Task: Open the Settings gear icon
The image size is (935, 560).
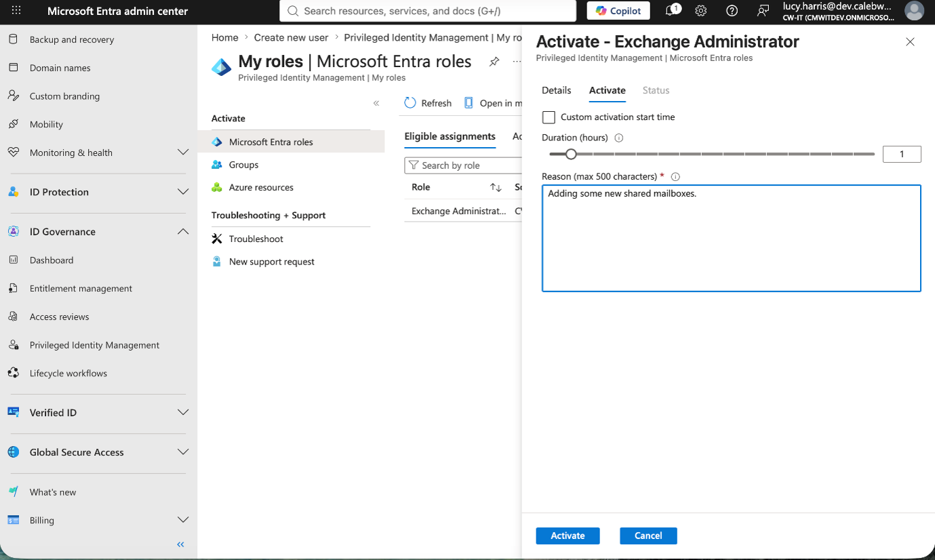Action: [701, 11]
